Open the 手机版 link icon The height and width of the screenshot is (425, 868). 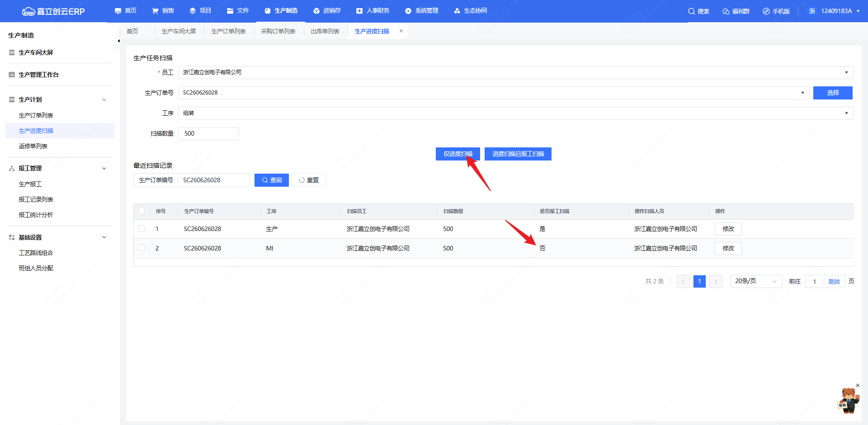[766, 11]
